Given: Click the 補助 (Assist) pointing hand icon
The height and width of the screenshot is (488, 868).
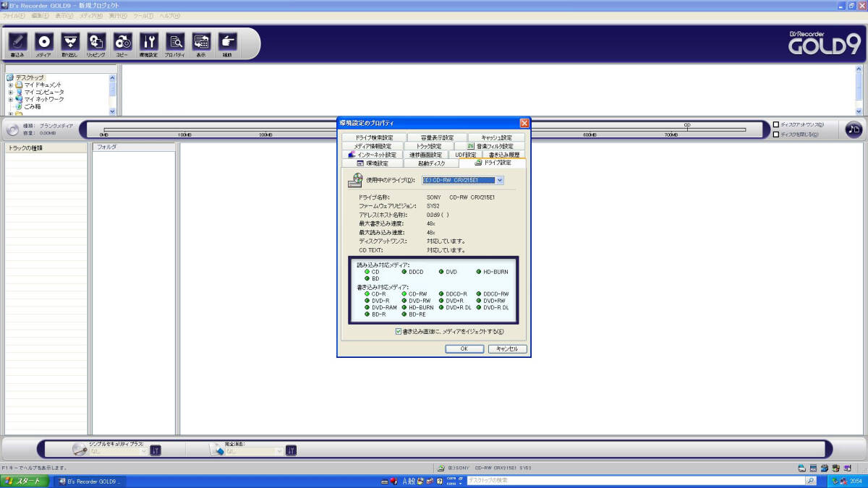Looking at the screenshot, I should click(x=227, y=43).
